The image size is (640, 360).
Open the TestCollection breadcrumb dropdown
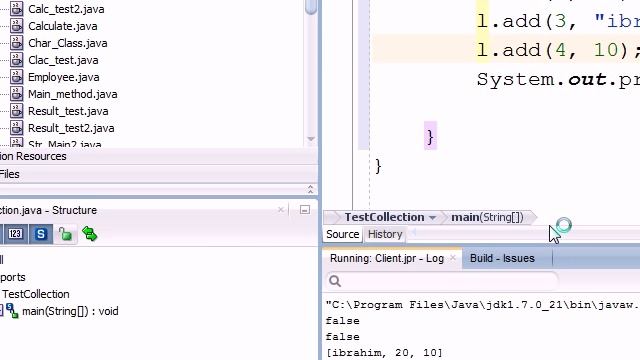pos(432,218)
